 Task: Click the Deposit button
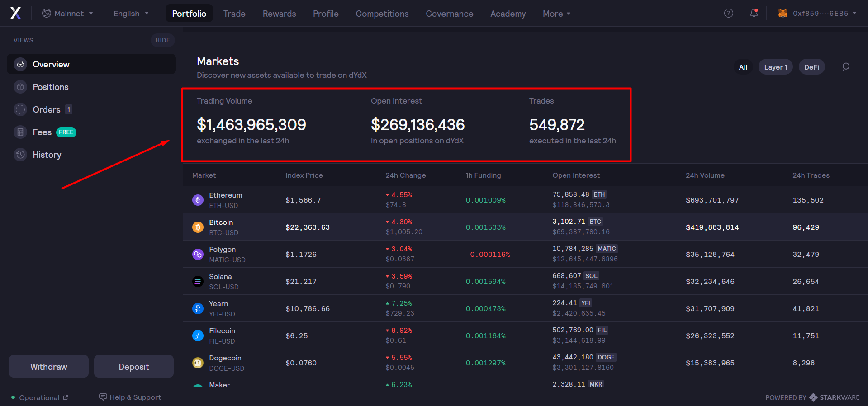point(134,366)
